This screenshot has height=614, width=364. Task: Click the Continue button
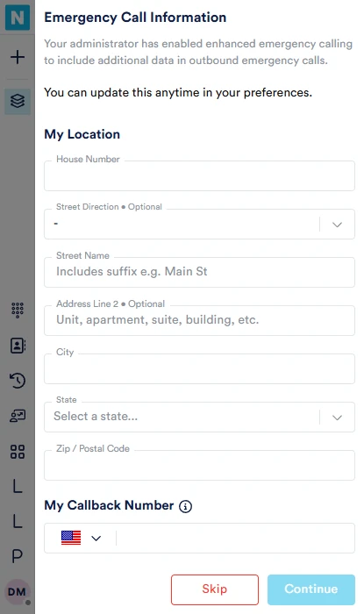click(311, 589)
